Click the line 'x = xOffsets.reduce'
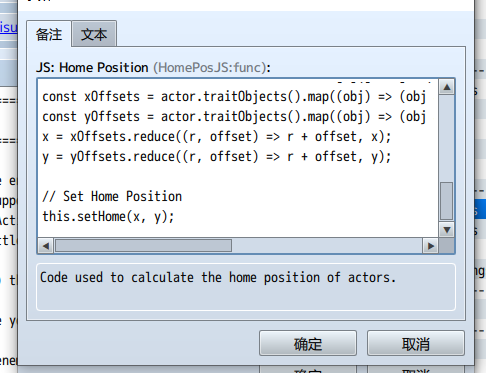 (217, 137)
